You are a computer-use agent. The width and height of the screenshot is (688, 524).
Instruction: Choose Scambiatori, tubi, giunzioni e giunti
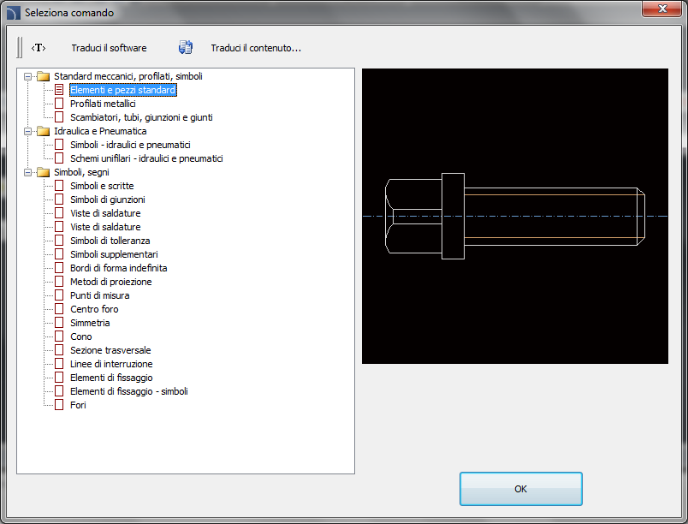(x=141, y=117)
